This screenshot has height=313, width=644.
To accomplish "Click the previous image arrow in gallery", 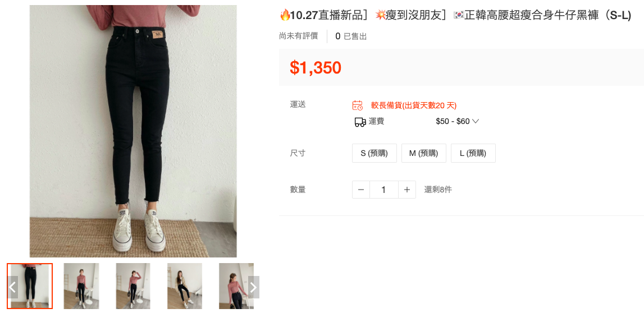I will [13, 287].
